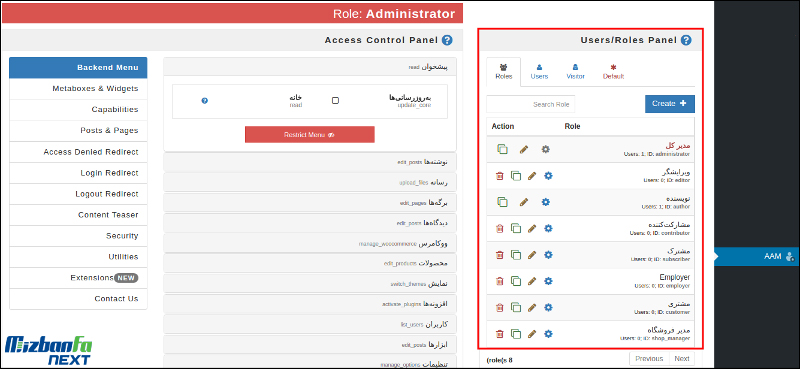Manage the shop_manager role gear icon
This screenshot has height=369, width=800.
click(x=548, y=334)
